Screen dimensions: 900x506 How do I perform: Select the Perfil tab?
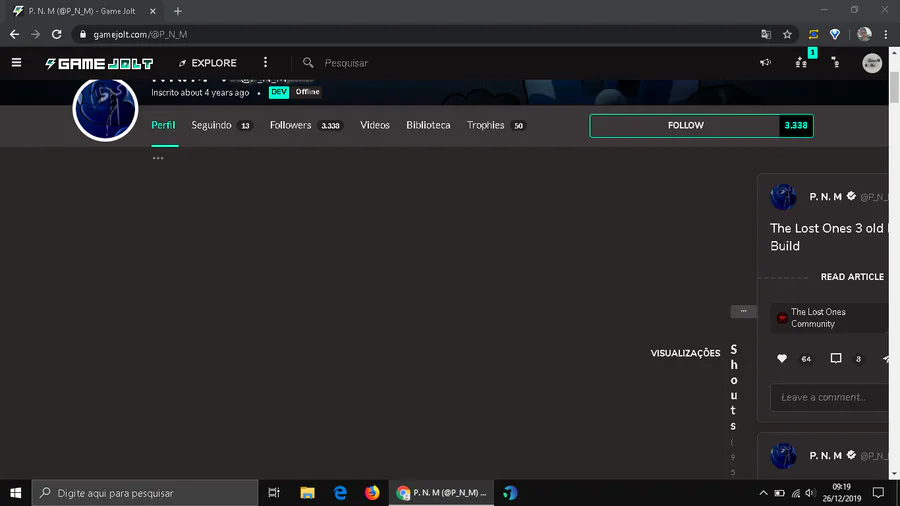164,125
